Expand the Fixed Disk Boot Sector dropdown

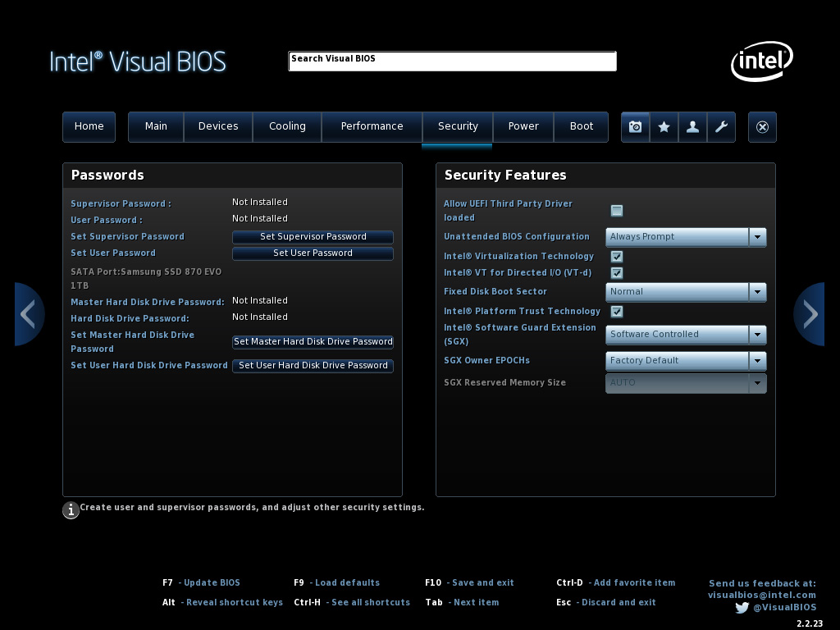tap(686, 292)
